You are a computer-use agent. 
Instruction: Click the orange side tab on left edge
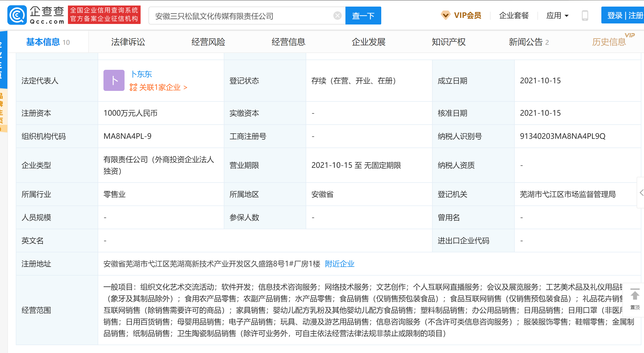(x=3, y=110)
